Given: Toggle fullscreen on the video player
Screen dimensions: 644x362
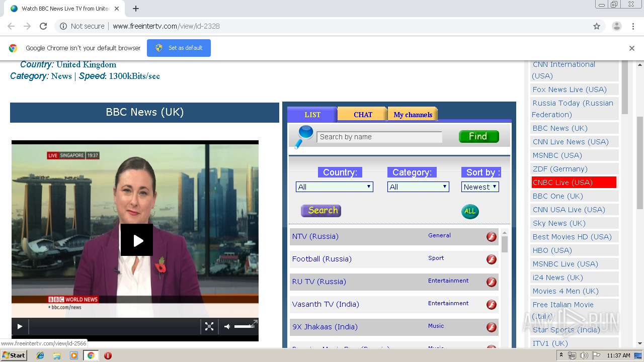Looking at the screenshot, I should click(x=209, y=326).
